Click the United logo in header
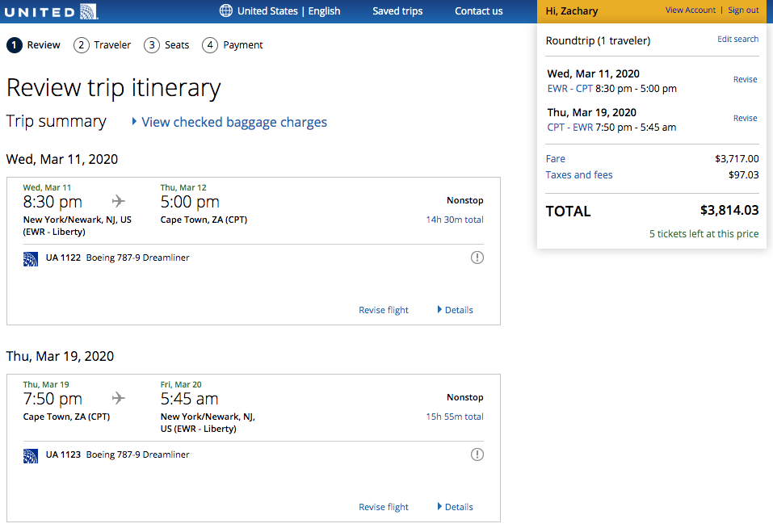Viewport: 773px width, 532px height. [x=50, y=11]
